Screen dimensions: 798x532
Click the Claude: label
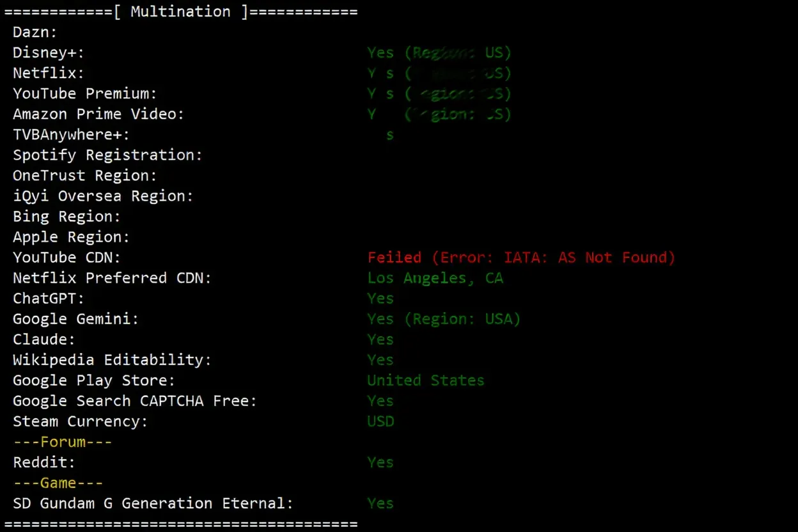pos(44,339)
